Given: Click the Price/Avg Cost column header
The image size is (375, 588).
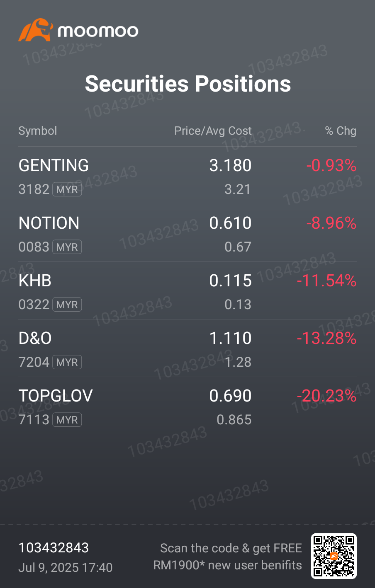Looking at the screenshot, I should [x=213, y=131].
